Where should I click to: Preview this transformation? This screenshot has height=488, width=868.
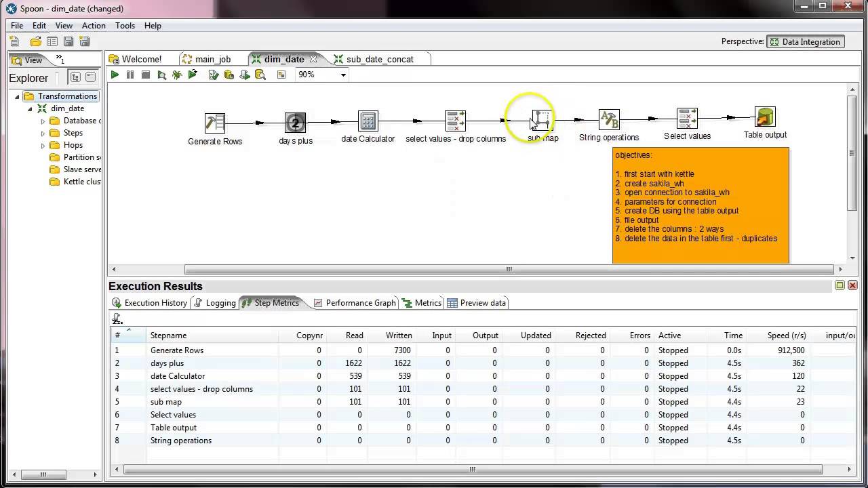(161, 75)
